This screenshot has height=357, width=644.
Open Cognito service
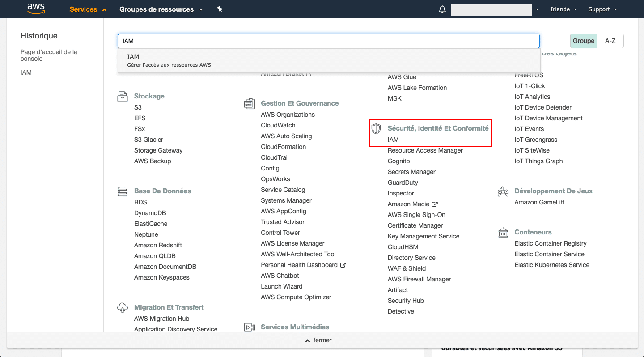[399, 161]
